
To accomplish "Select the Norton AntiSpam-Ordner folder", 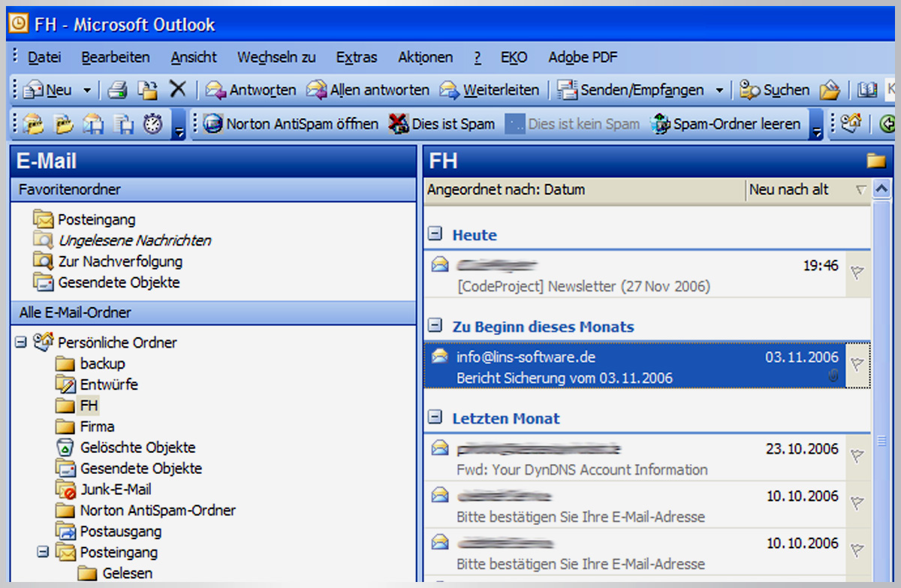I will [x=158, y=510].
